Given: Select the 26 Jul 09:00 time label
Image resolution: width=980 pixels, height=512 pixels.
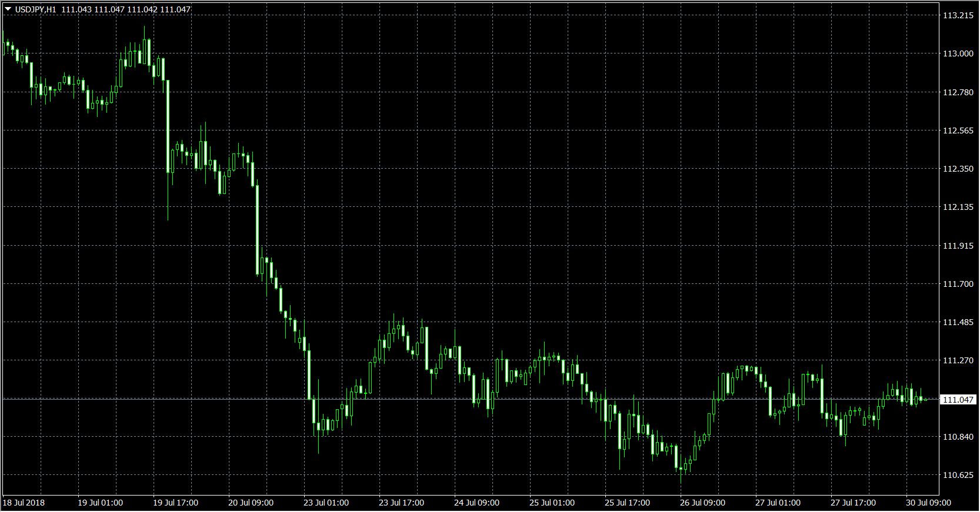Looking at the screenshot, I should [x=702, y=503].
